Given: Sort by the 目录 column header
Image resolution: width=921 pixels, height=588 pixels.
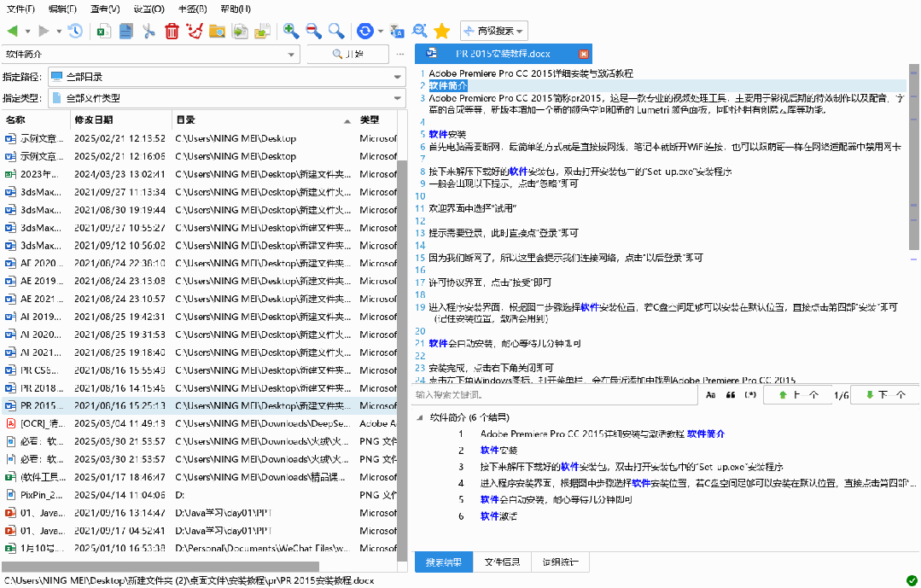Looking at the screenshot, I should point(264,119).
